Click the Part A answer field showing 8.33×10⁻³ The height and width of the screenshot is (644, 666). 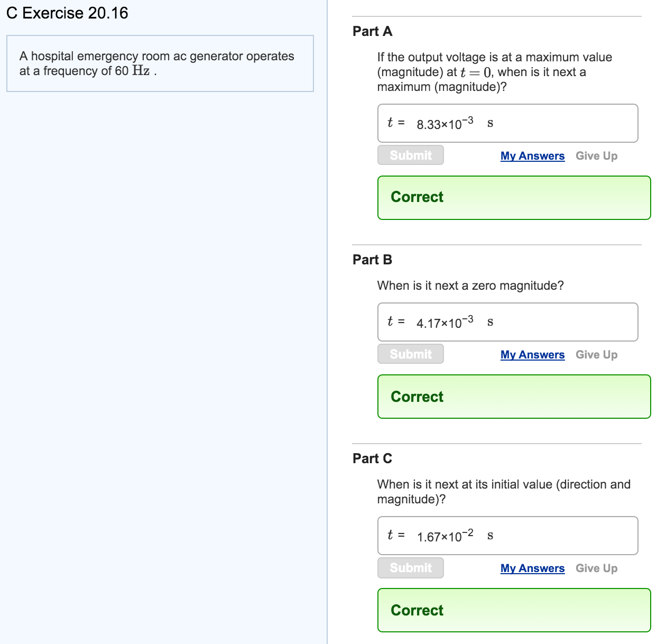point(507,123)
